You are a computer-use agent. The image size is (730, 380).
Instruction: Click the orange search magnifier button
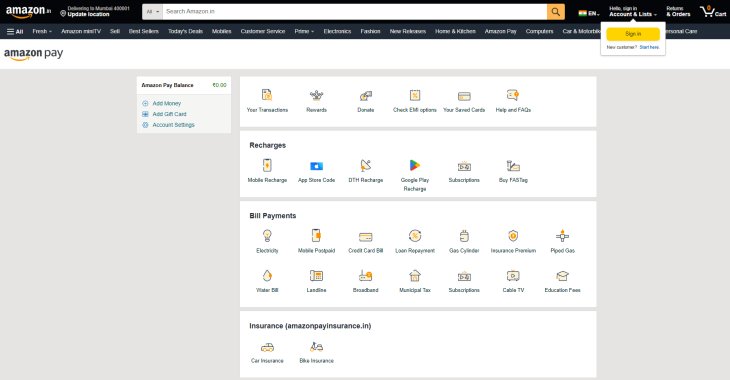point(555,12)
